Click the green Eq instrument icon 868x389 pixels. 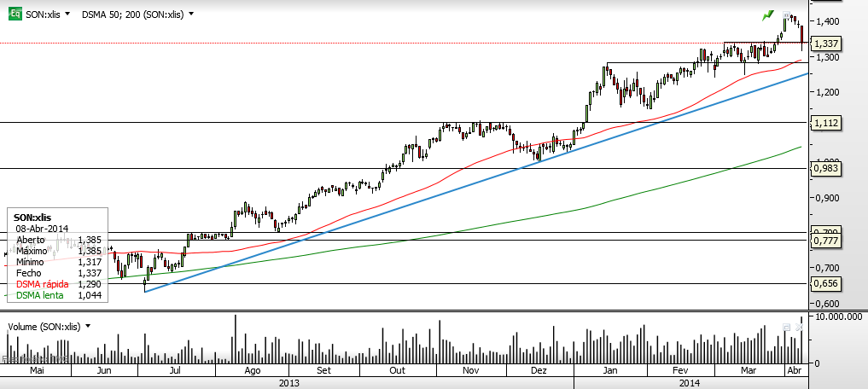(15, 14)
